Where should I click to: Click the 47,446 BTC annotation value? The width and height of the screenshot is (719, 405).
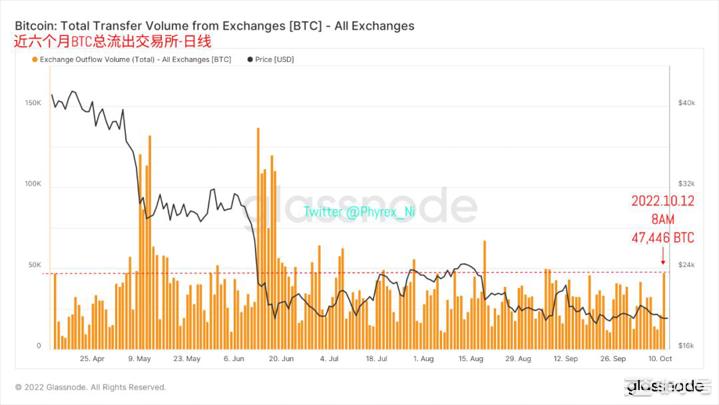663,238
